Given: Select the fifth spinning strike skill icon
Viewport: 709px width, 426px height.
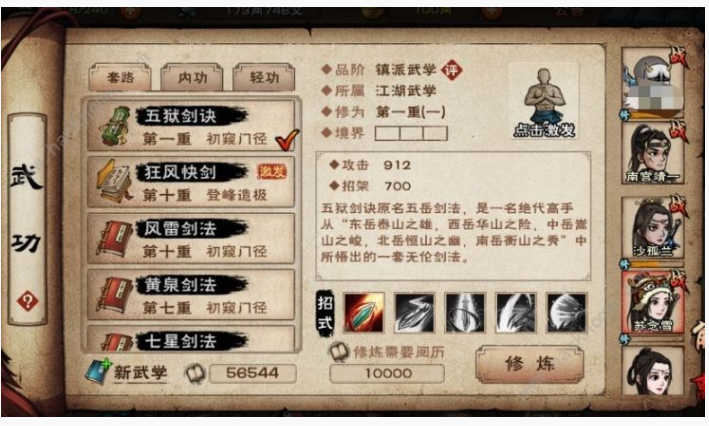Looking at the screenshot, I should [x=567, y=312].
